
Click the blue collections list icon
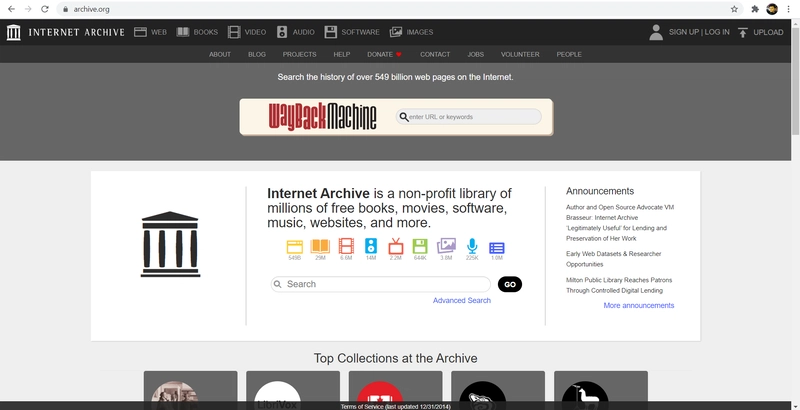pyautogui.click(x=497, y=246)
